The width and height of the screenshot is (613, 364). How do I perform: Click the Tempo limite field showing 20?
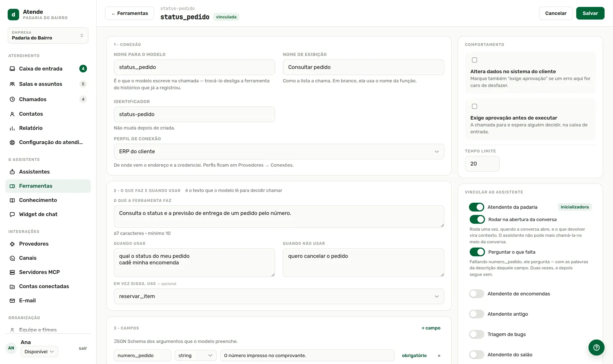click(x=482, y=164)
